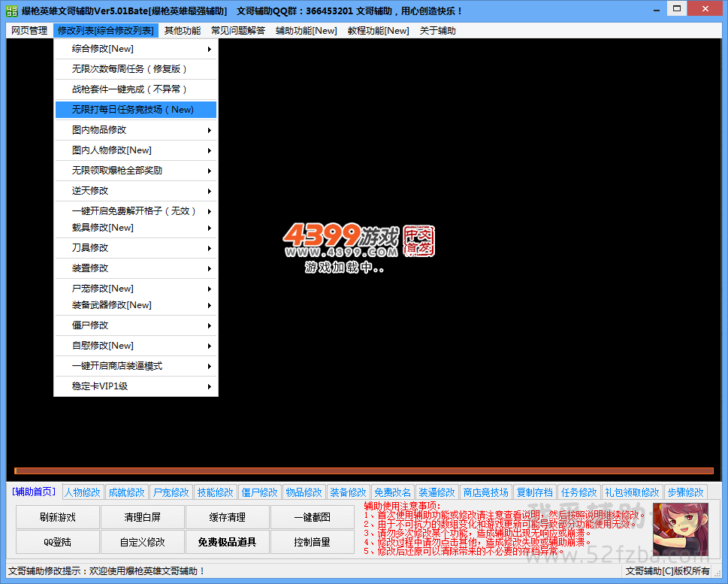Click the 辅助使用注意事项 heading text

tap(402, 506)
